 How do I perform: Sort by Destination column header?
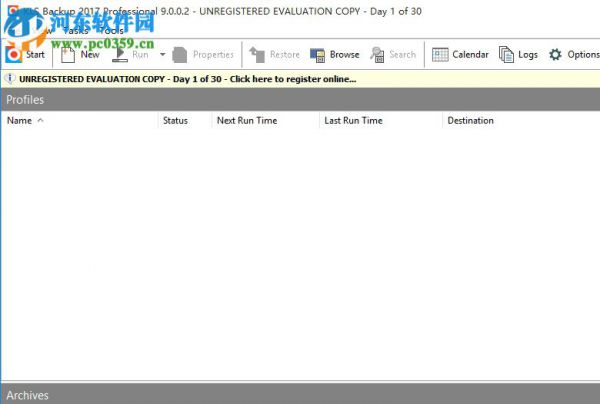(x=521, y=121)
